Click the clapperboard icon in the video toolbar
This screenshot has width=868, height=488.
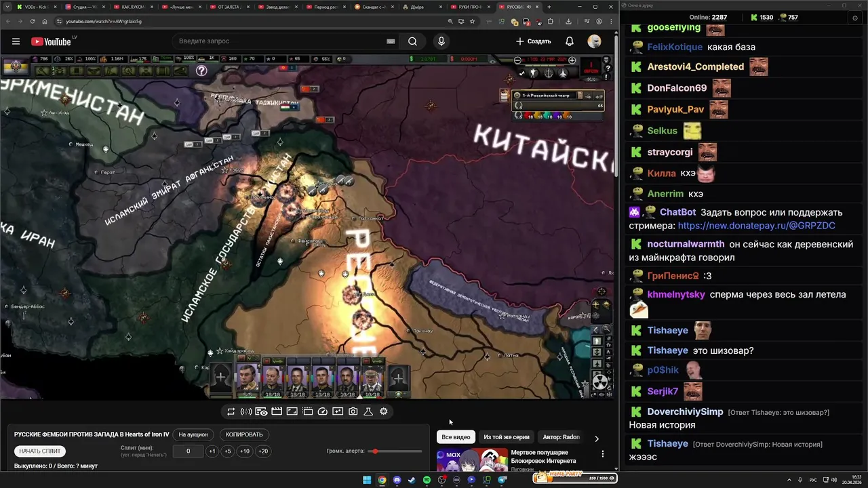pyautogui.click(x=277, y=411)
